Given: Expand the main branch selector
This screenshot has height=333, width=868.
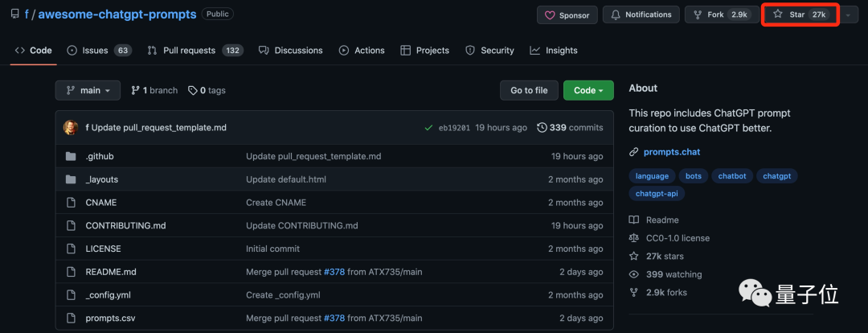Looking at the screenshot, I should pos(88,90).
